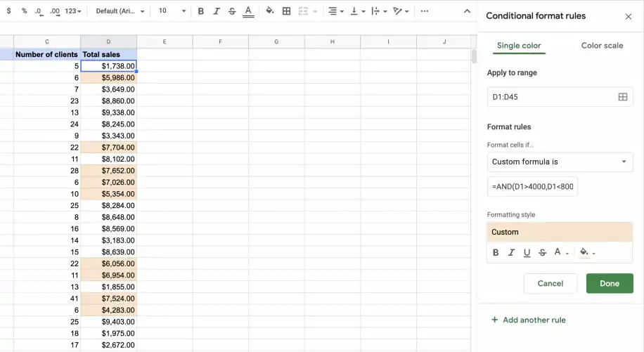The image size is (644, 352).
Task: Click the Cancel button
Action: [550, 283]
